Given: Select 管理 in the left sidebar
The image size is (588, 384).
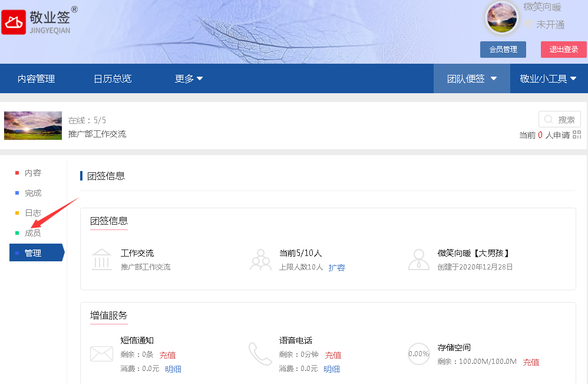Looking at the screenshot, I should click(37, 252).
